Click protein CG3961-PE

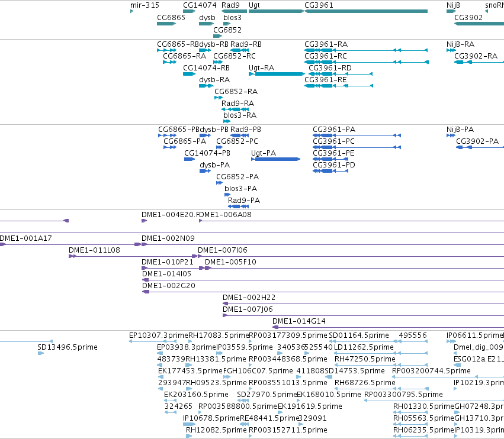[333, 153]
